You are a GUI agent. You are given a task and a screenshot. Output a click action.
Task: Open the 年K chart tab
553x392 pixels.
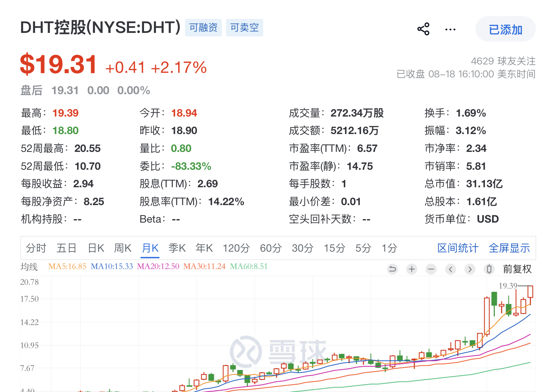click(x=204, y=248)
